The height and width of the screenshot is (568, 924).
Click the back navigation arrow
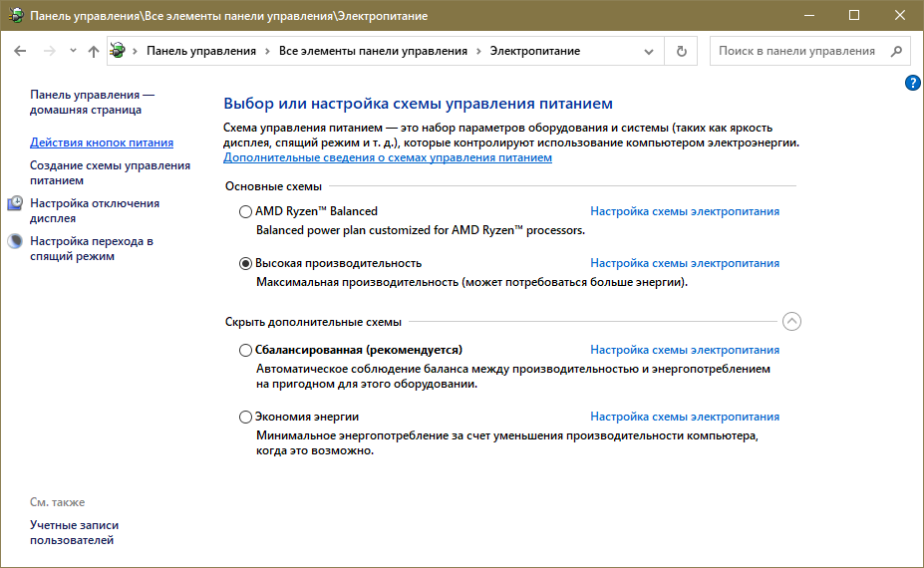click(x=20, y=51)
